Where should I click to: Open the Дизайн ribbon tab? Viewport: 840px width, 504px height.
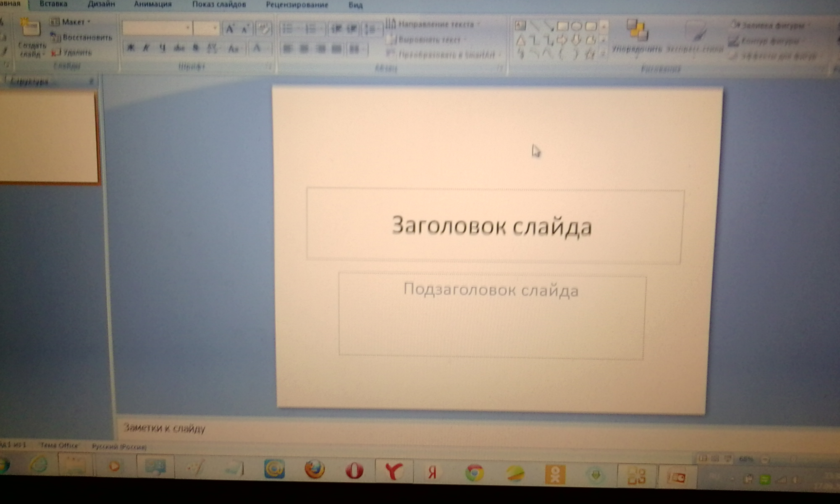pyautogui.click(x=101, y=4)
